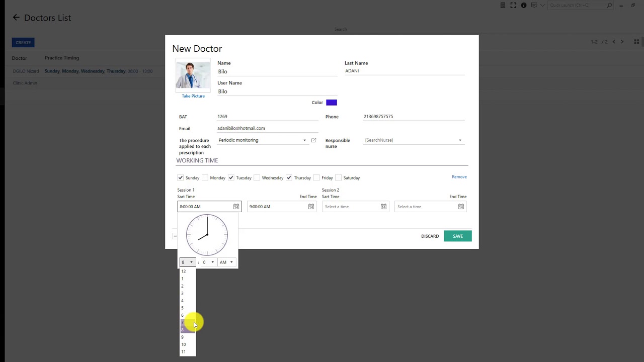
Task: Open the minutes dropdown showing 0
Action: pyautogui.click(x=208, y=262)
